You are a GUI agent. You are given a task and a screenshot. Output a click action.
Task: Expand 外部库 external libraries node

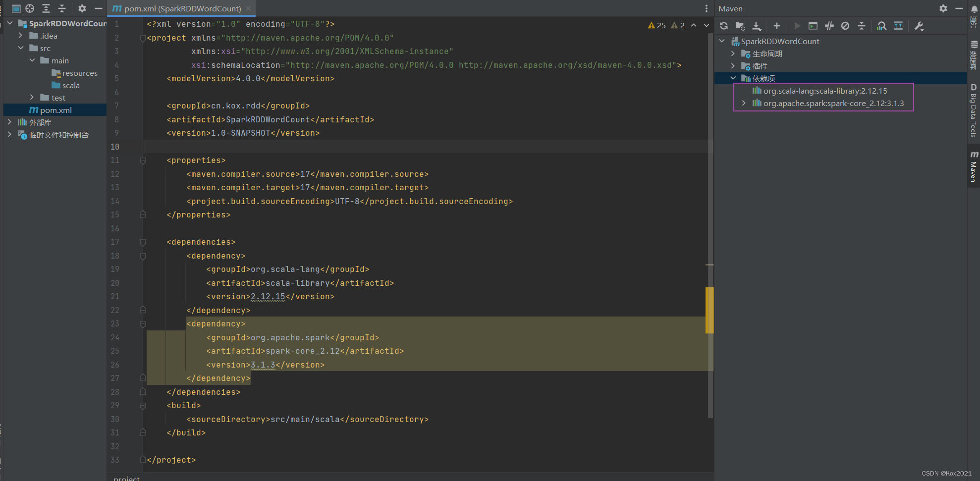pos(9,122)
